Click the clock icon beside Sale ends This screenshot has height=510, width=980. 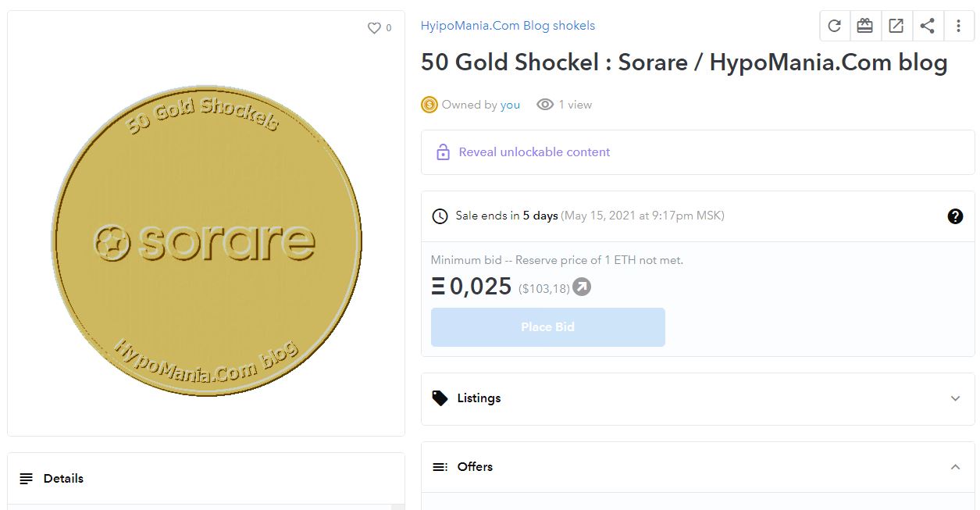[440, 216]
